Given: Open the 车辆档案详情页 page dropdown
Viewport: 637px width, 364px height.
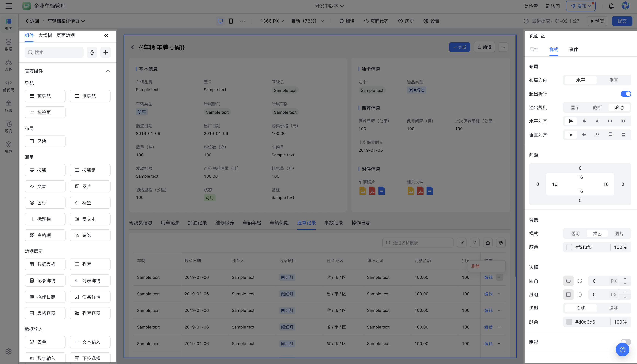Looking at the screenshot, I should point(66,21).
